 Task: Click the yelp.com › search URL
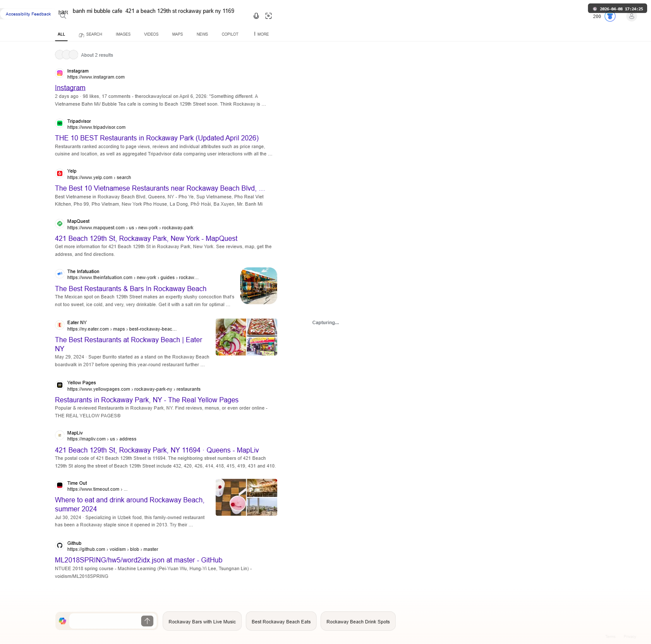pyautogui.click(x=99, y=178)
